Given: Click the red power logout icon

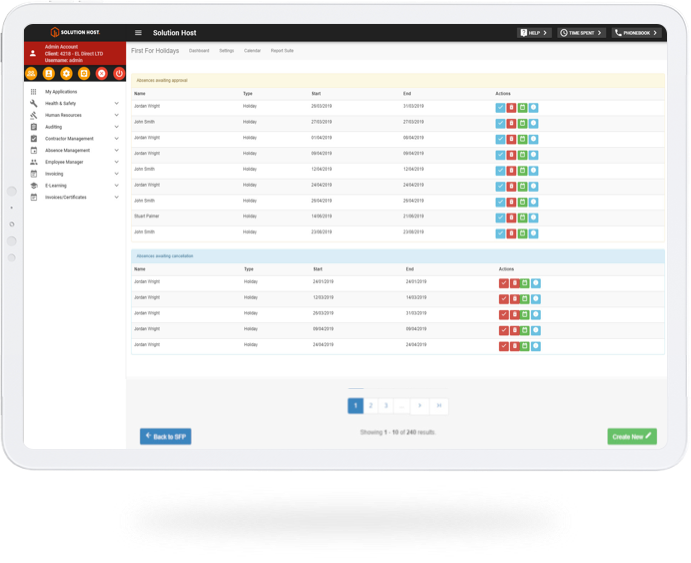Looking at the screenshot, I should 119,73.
